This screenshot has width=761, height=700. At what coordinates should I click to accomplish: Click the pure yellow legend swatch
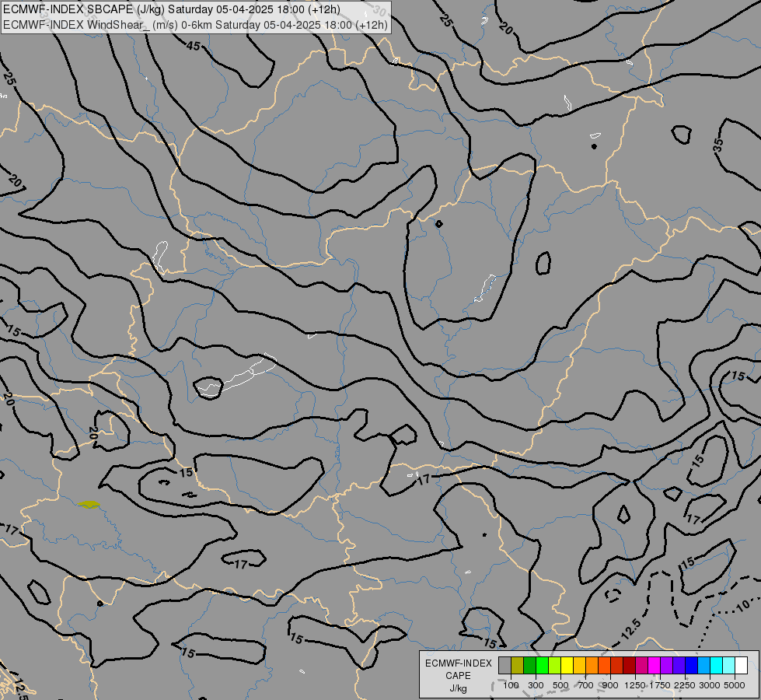[567, 665]
